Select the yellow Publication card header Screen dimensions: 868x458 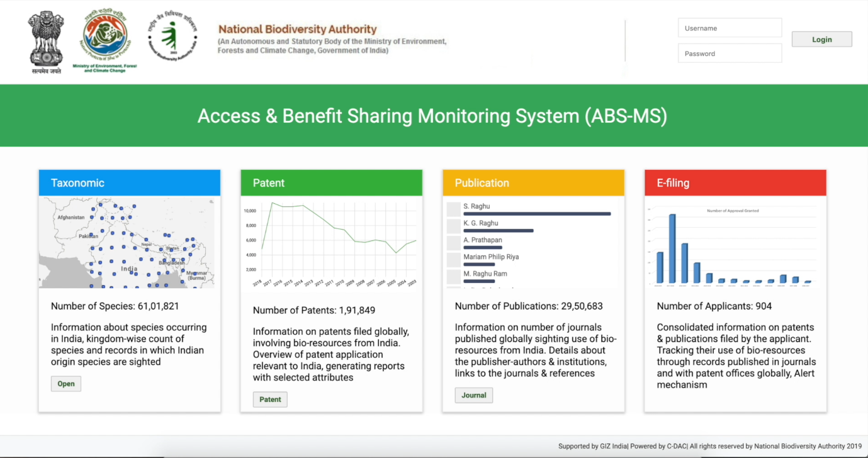pyautogui.click(x=533, y=183)
